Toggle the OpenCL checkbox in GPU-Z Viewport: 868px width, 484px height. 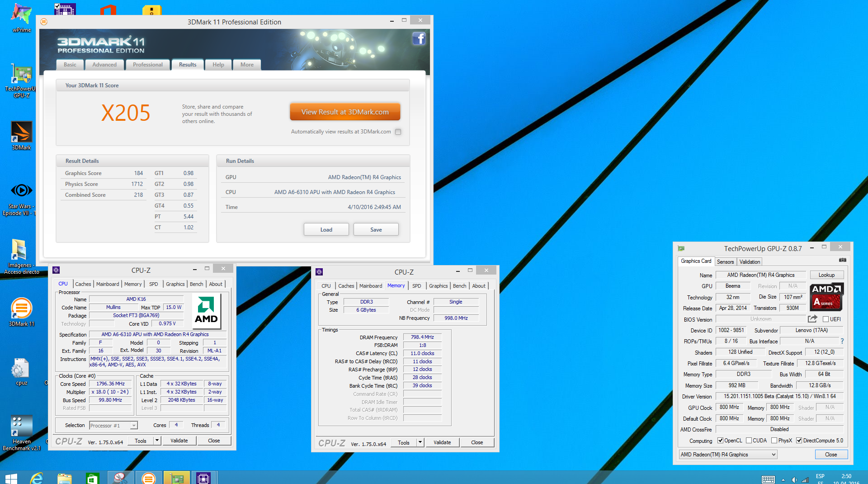[720, 440]
